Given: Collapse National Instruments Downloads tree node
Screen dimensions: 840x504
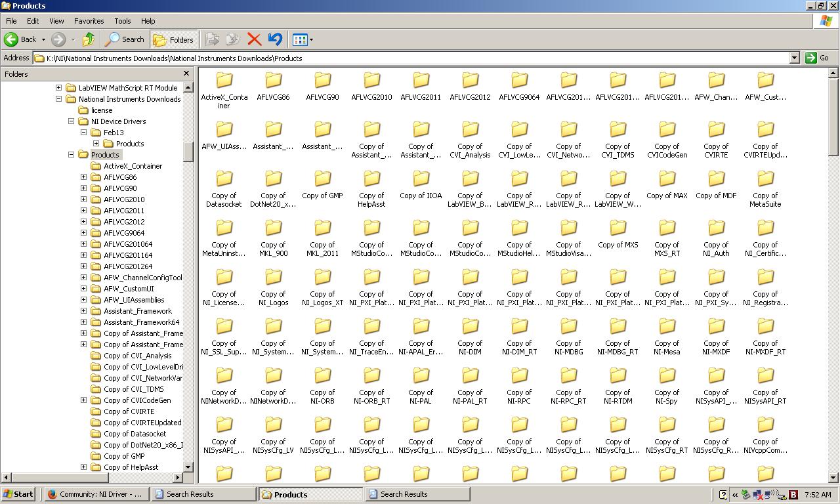Looking at the screenshot, I should click(x=58, y=99).
